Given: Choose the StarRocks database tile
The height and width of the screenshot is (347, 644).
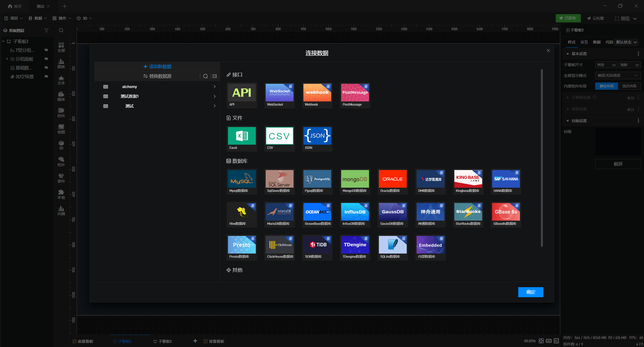Looking at the screenshot, I should [468, 214].
